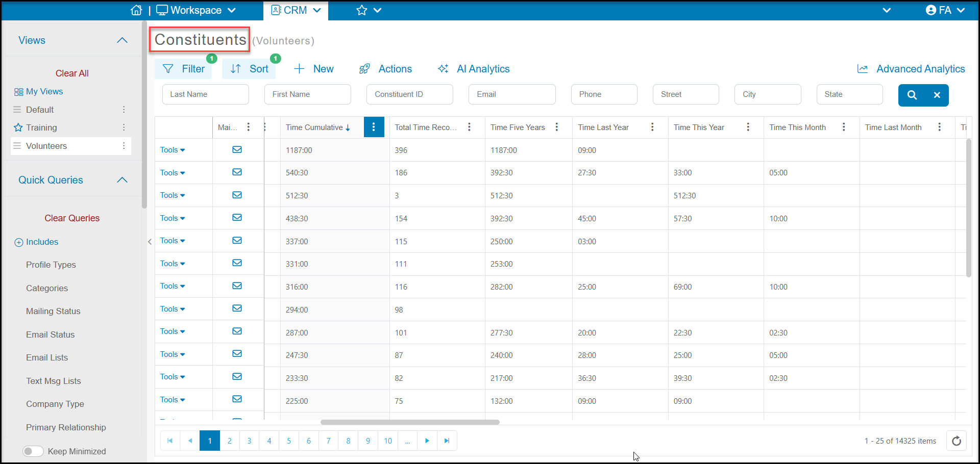Select the Training view
Viewport: 980px width, 464px height.
click(x=41, y=127)
